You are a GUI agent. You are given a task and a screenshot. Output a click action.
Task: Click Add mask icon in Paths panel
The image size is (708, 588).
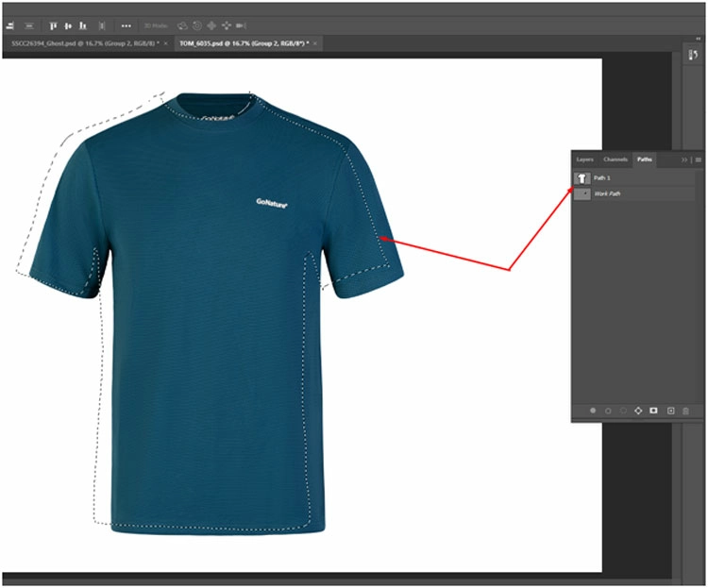653,411
